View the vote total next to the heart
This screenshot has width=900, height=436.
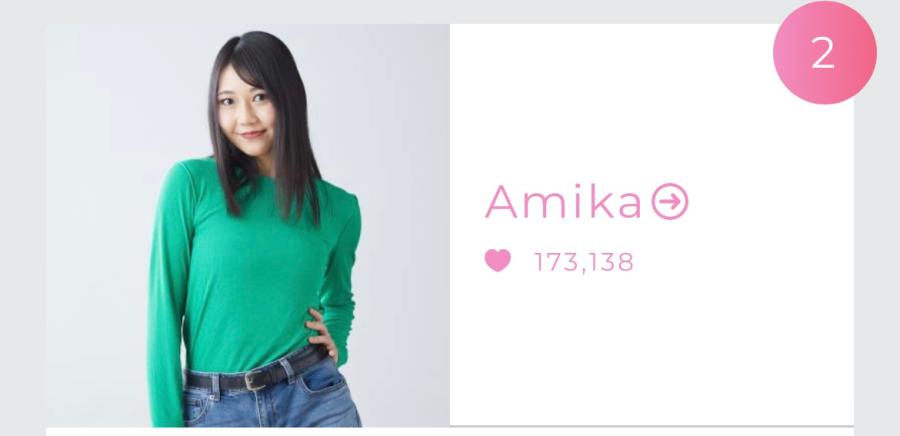pyautogui.click(x=584, y=262)
